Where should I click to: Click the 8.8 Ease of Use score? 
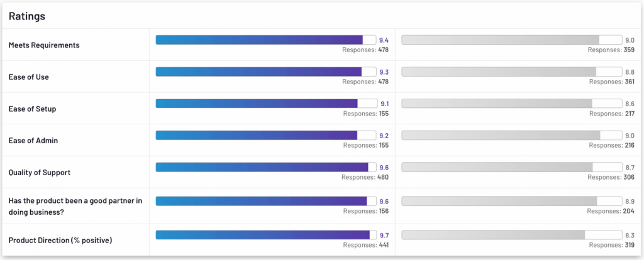(629, 72)
